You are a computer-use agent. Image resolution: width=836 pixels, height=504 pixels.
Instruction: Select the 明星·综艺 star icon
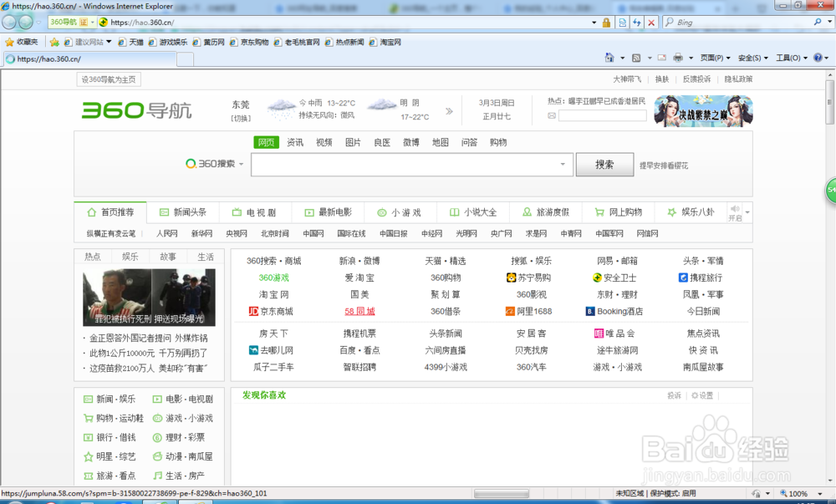point(88,456)
